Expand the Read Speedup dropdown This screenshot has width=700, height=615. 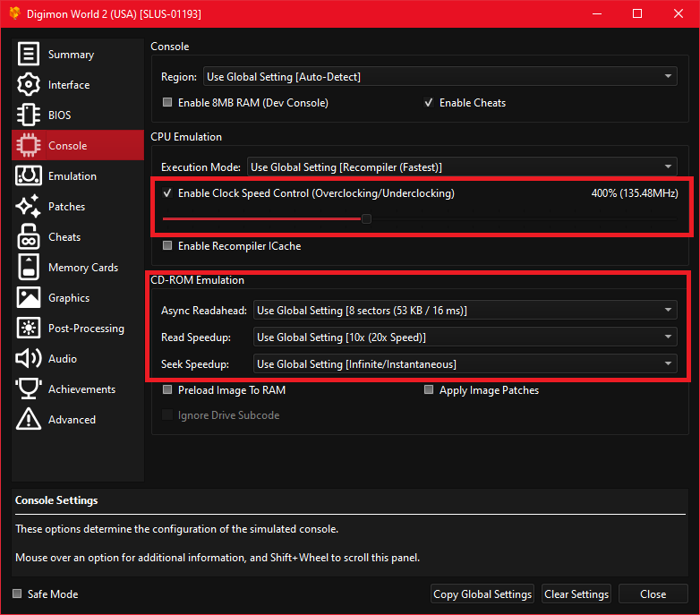tap(465, 337)
